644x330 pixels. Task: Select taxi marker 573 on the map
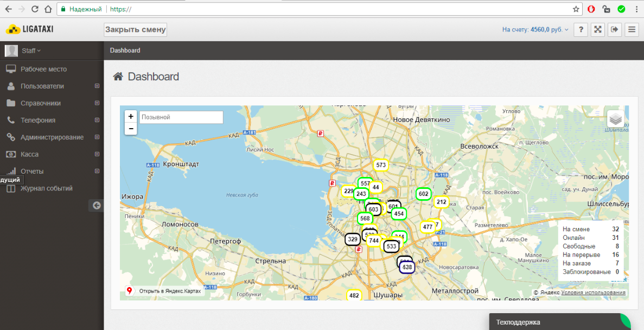coord(381,165)
